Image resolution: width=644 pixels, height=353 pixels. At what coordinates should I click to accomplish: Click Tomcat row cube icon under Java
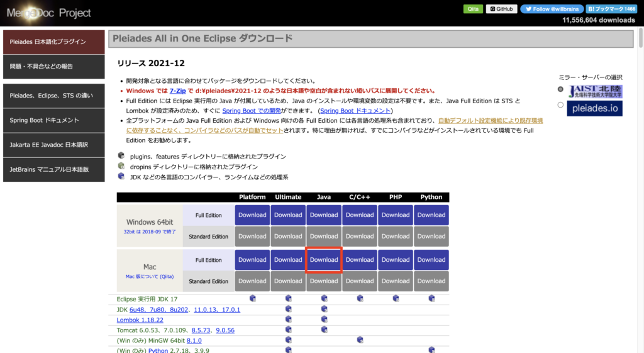(x=324, y=329)
